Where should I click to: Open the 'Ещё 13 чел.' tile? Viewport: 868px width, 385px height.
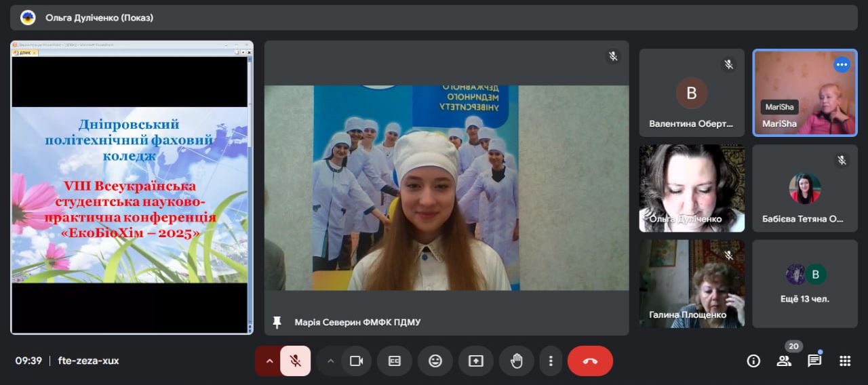804,283
